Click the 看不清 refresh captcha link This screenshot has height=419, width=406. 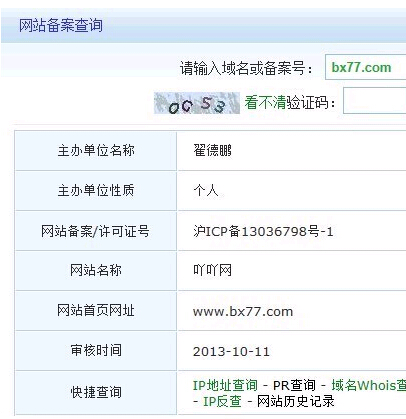tap(265, 102)
